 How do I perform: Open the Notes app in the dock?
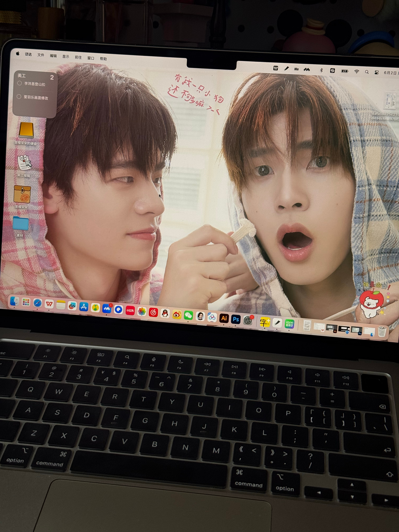pos(61,305)
